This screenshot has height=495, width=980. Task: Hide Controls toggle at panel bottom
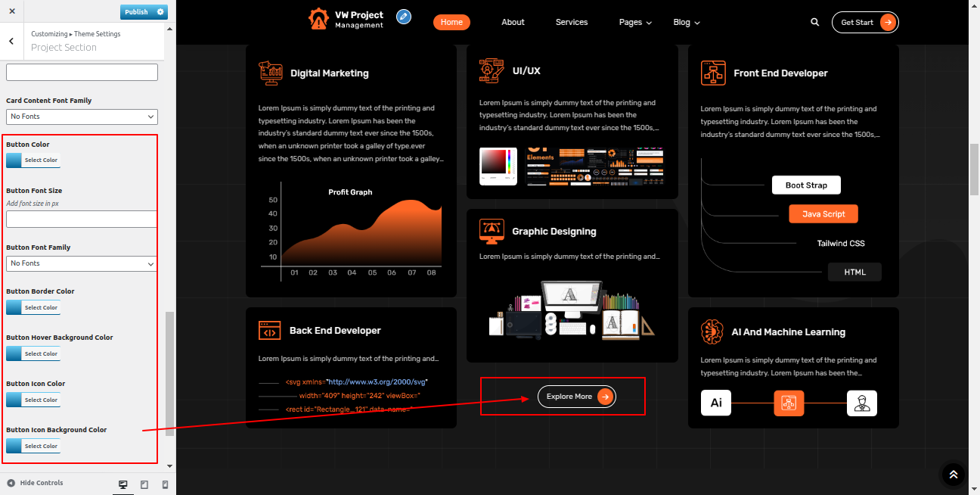(35, 483)
